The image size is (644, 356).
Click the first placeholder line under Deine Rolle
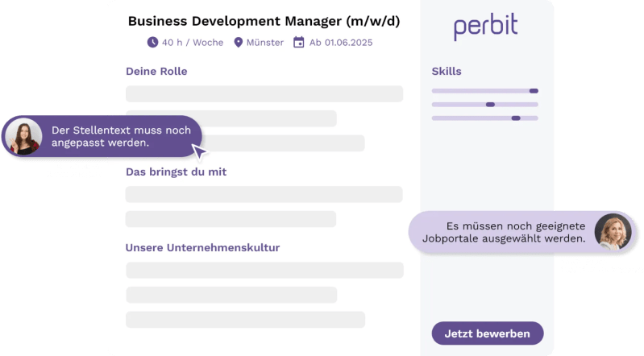point(264,94)
